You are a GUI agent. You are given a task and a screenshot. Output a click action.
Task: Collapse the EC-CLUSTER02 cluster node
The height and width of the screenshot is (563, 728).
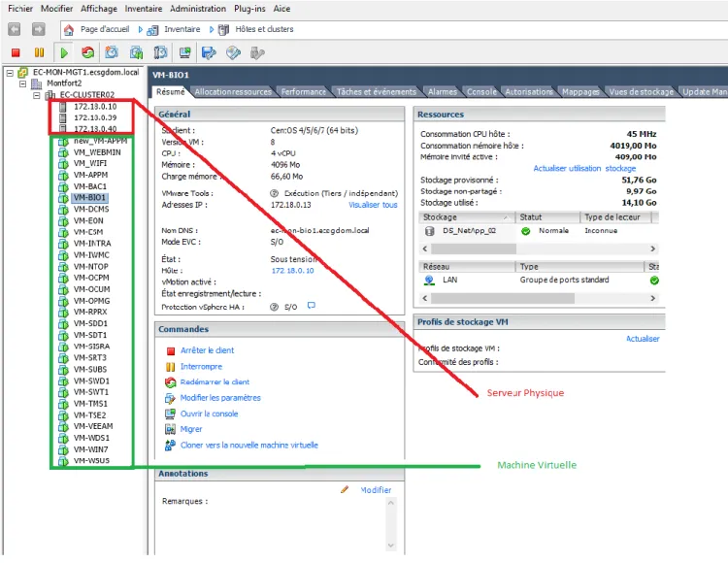click(x=36, y=95)
